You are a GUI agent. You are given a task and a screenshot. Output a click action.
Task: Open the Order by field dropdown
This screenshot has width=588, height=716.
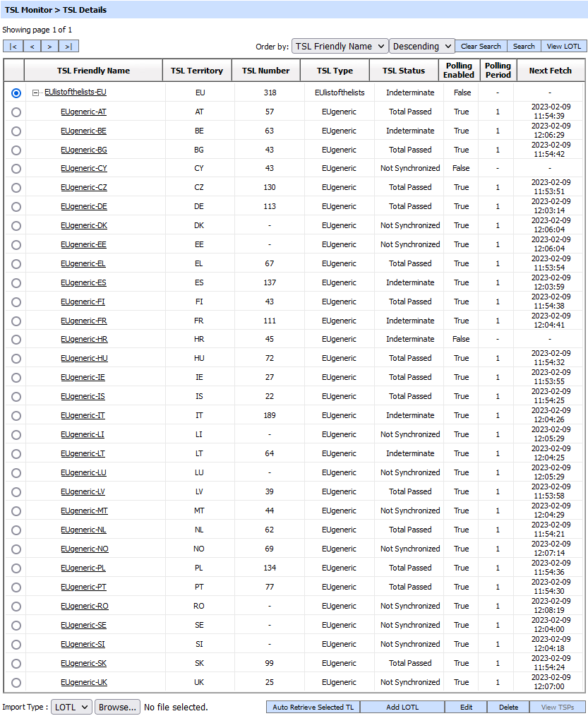(x=340, y=47)
